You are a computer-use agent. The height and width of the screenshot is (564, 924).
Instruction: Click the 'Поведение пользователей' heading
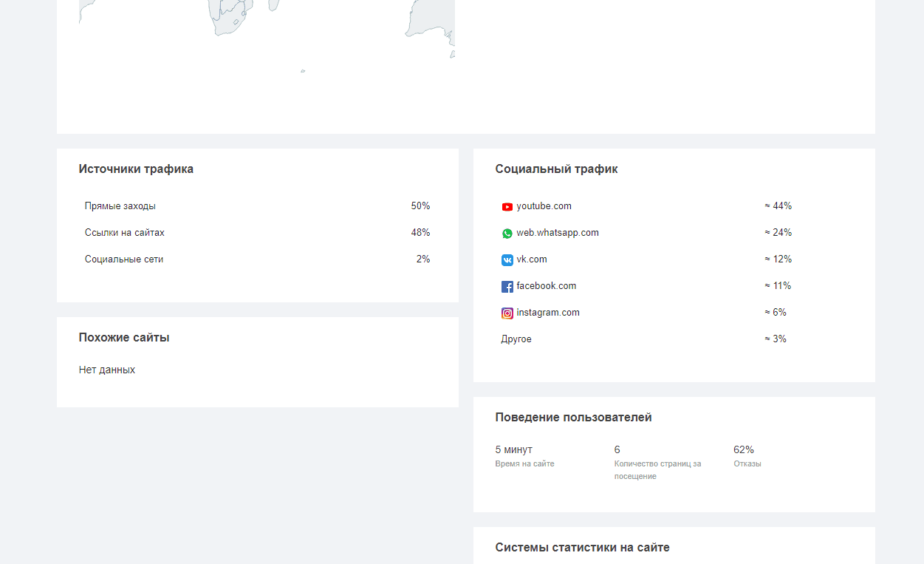[x=573, y=418]
